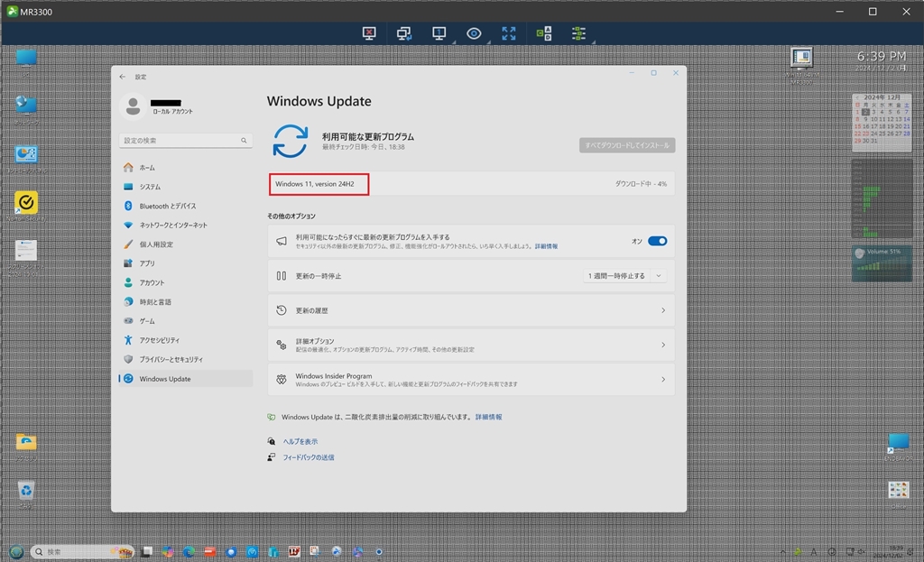
Task: Click the remote taskbar search box
Action: coord(82,551)
